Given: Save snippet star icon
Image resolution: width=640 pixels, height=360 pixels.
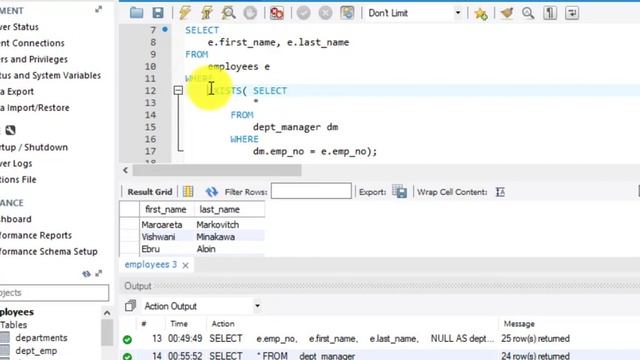Looking at the screenshot, I should (x=481, y=13).
